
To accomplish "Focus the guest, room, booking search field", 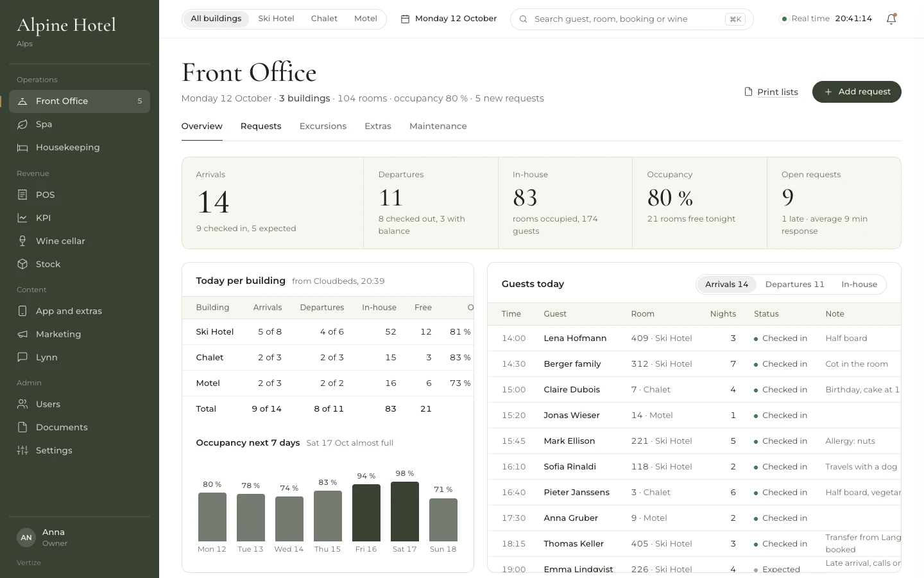I will pos(631,19).
